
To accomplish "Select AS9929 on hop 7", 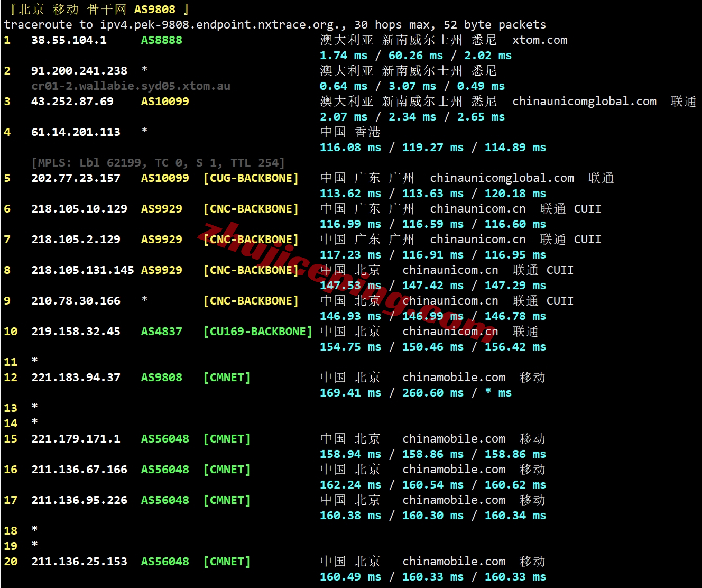I will coord(161,240).
